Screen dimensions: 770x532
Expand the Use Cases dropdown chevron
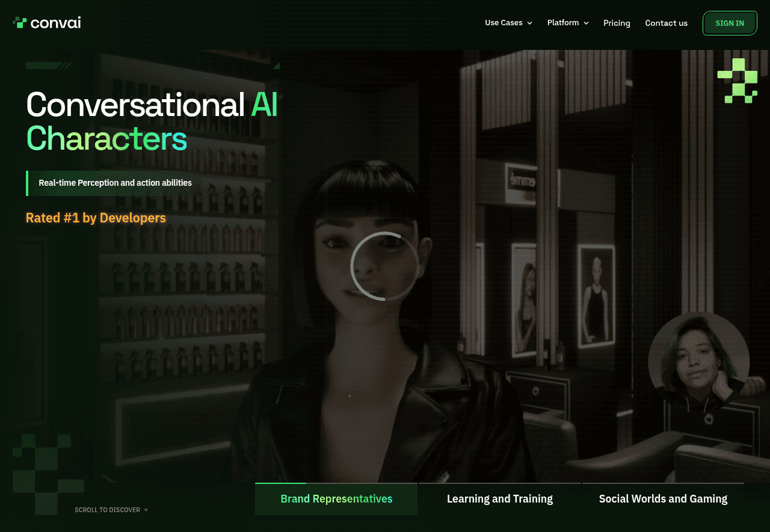530,23
